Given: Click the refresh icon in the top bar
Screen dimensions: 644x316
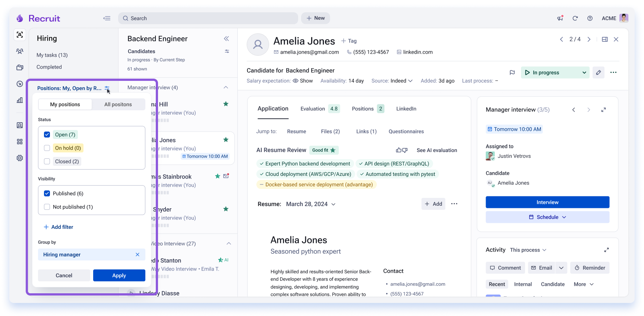Looking at the screenshot, I should [575, 18].
